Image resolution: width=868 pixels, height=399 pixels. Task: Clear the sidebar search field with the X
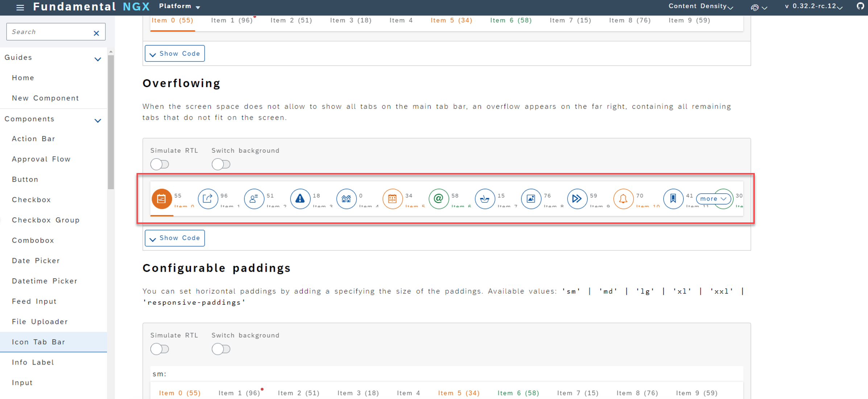[x=96, y=33]
